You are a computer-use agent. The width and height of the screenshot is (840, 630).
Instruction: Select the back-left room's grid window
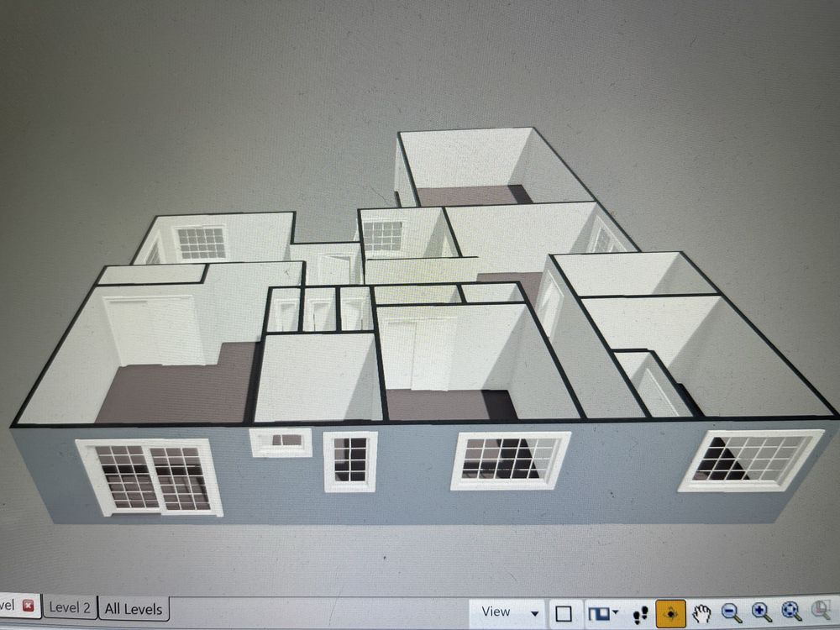pos(202,243)
